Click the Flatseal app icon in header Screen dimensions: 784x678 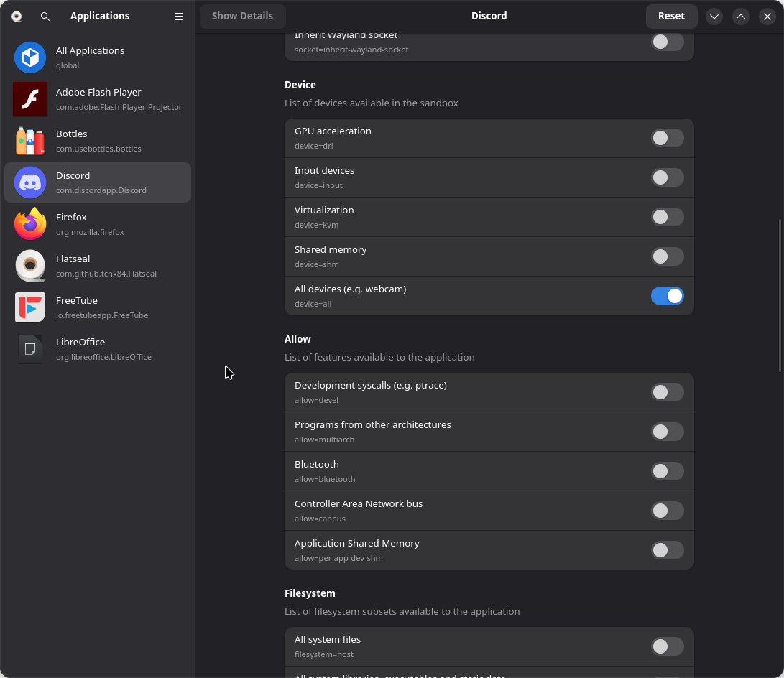click(x=17, y=16)
